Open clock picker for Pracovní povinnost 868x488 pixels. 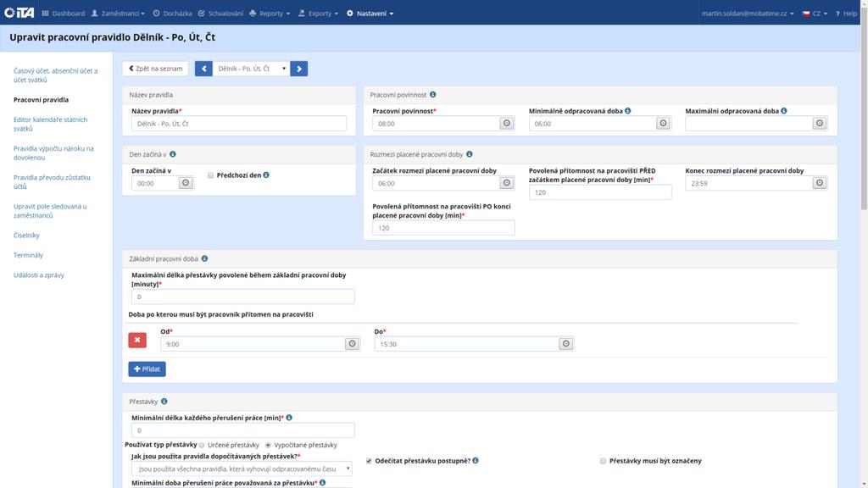tap(507, 124)
